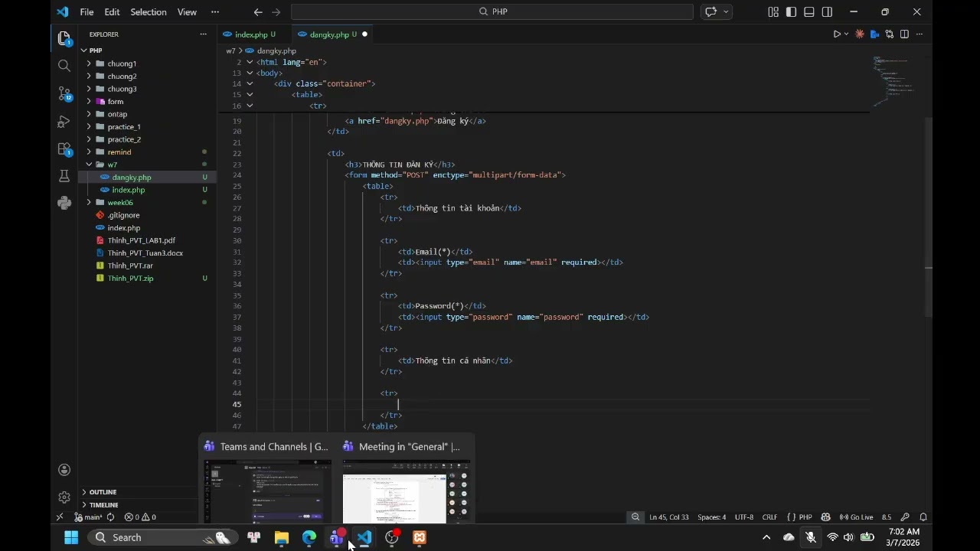The width and height of the screenshot is (980, 551).
Task: Click Go Live in the status bar
Action: pos(856,517)
